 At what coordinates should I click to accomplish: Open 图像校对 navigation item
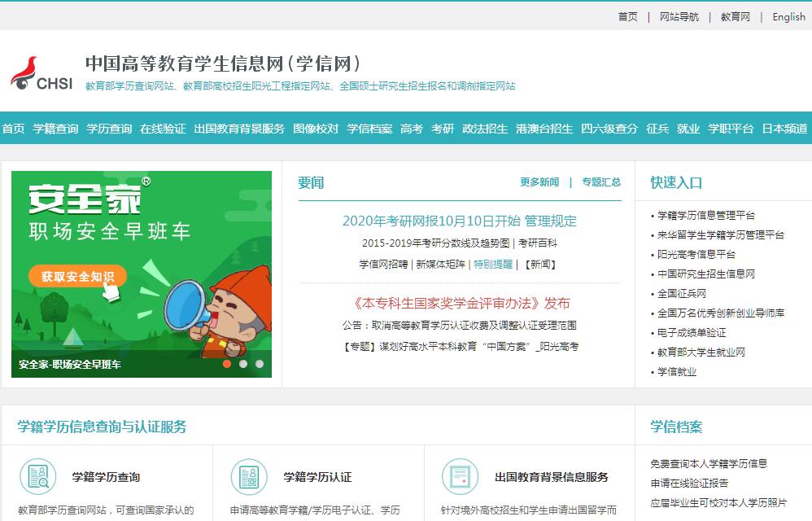[316, 129]
